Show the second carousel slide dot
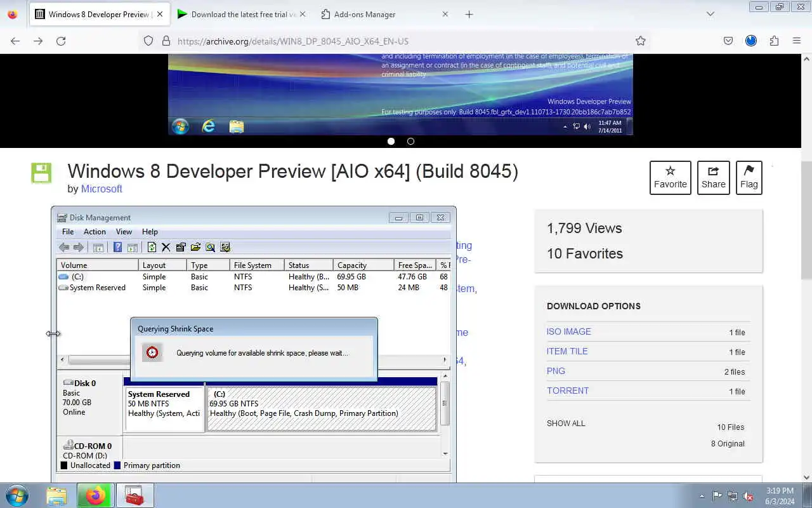This screenshot has width=812, height=508. click(x=410, y=141)
